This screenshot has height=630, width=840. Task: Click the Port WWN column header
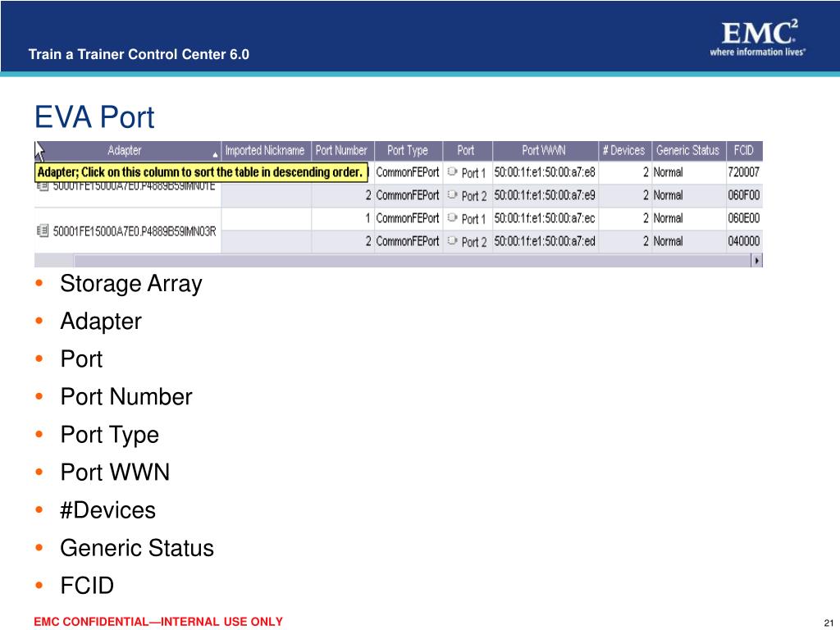point(545,151)
